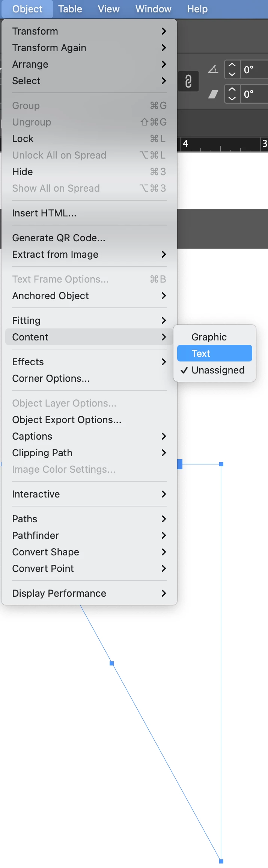Click the rotation angle 0° field
268x868 pixels.
254,70
